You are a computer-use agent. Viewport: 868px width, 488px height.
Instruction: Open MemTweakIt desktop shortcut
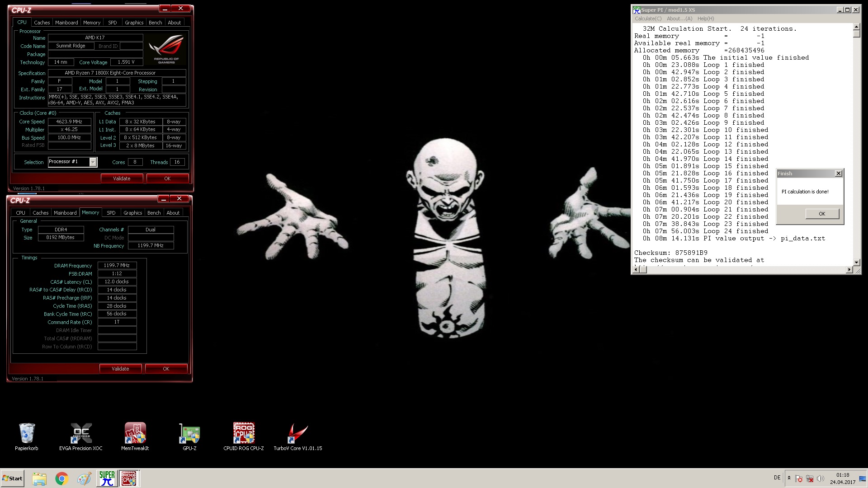coord(135,436)
